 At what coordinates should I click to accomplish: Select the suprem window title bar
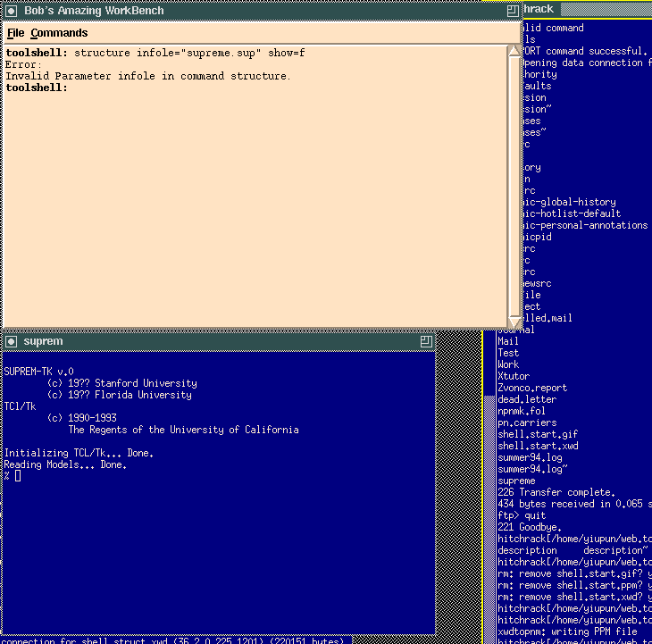pos(214,341)
